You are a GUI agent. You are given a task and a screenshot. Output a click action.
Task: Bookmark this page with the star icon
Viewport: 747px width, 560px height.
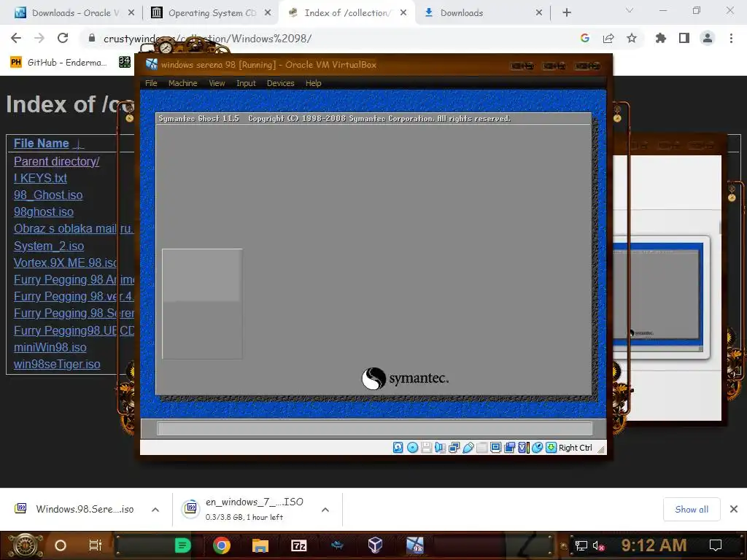tap(632, 38)
